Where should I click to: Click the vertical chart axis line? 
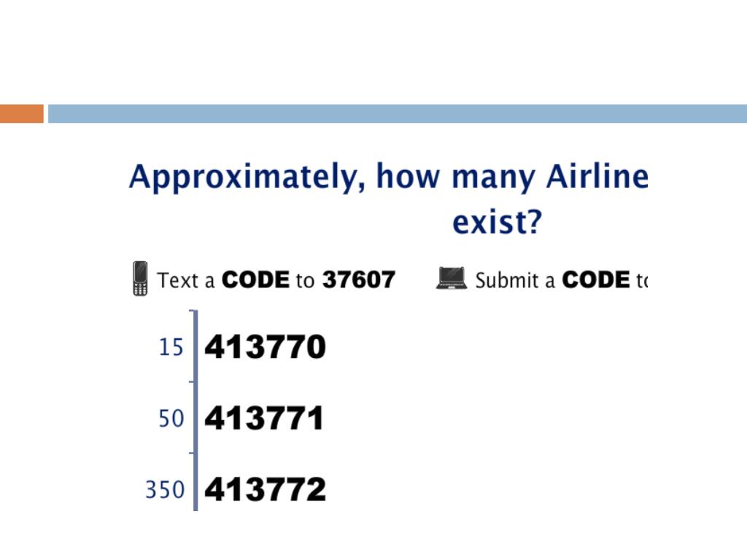pos(196,411)
